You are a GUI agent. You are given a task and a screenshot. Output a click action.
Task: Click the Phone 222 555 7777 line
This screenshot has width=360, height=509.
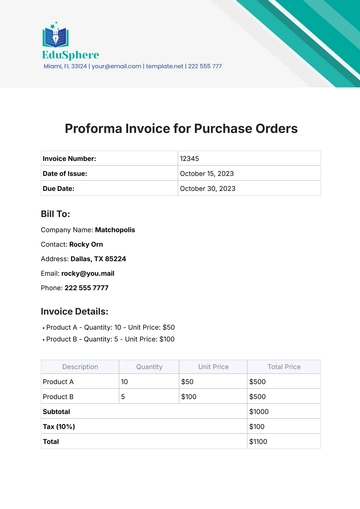point(74,288)
